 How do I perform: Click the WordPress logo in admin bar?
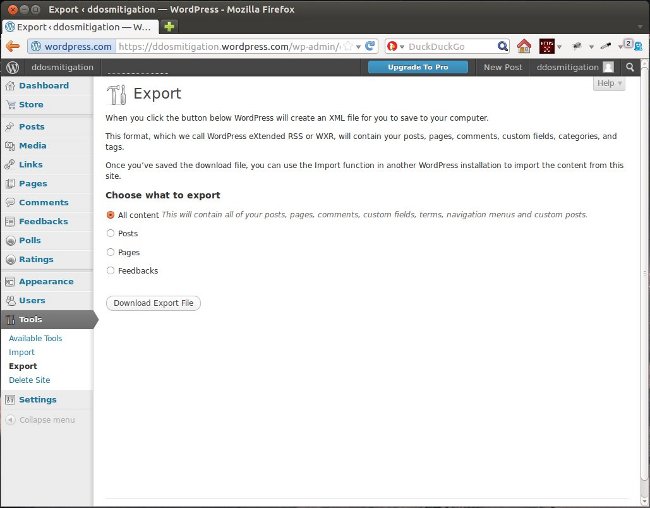point(13,67)
